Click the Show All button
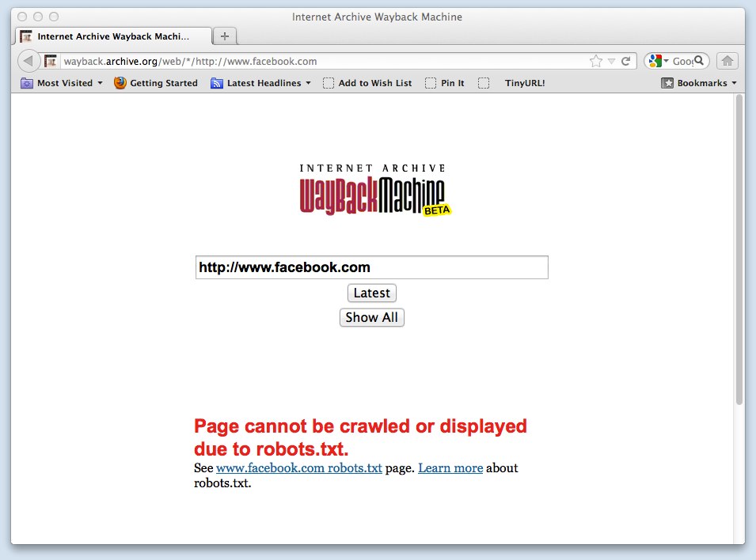 [371, 317]
